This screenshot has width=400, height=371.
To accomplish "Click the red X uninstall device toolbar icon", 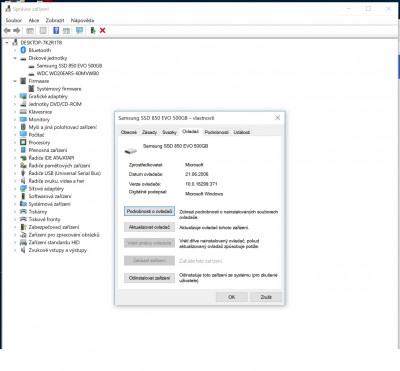I will click(x=102, y=31).
